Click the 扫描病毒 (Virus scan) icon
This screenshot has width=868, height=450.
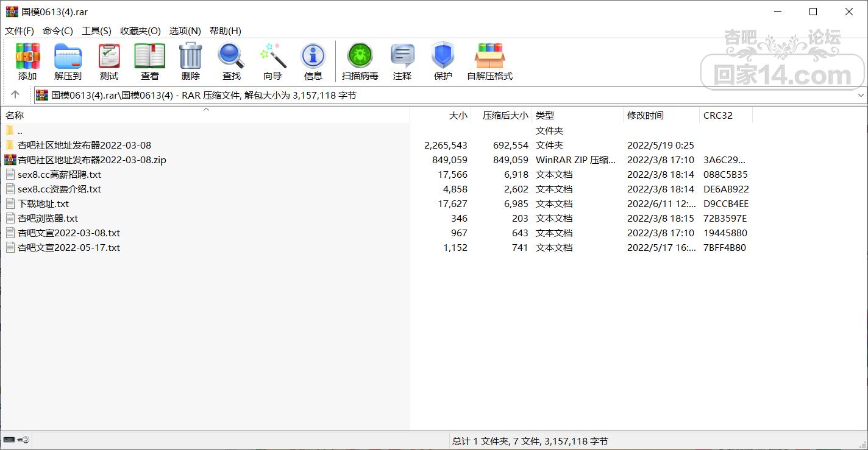click(x=360, y=56)
